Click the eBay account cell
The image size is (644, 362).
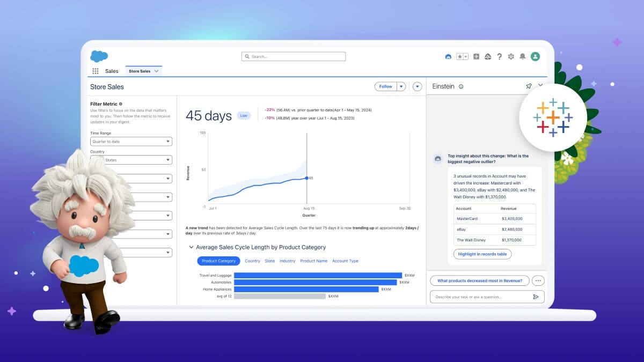[462, 230]
